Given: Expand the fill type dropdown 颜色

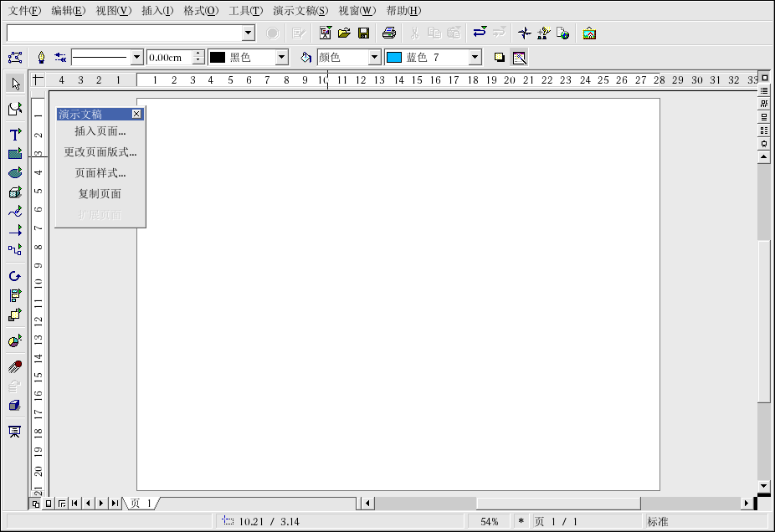Looking at the screenshot, I should point(374,58).
